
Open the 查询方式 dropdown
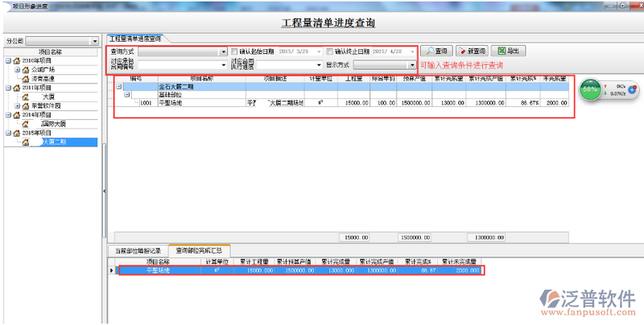[x=224, y=52]
